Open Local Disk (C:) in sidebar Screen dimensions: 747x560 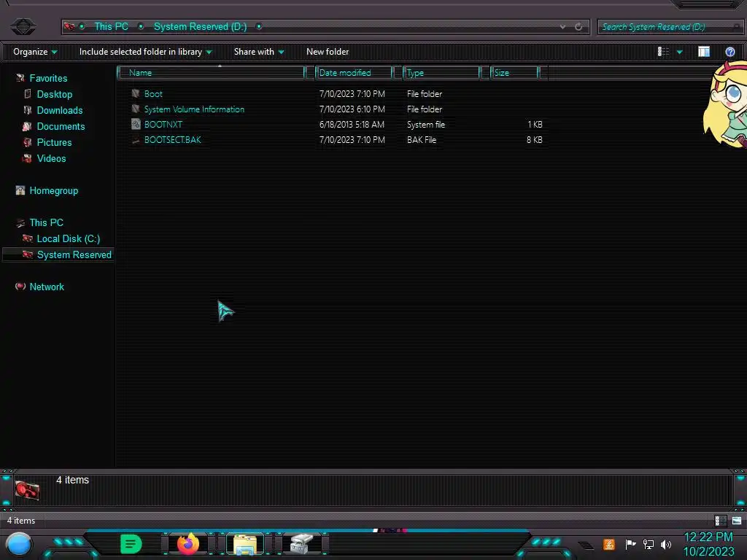[69, 238]
